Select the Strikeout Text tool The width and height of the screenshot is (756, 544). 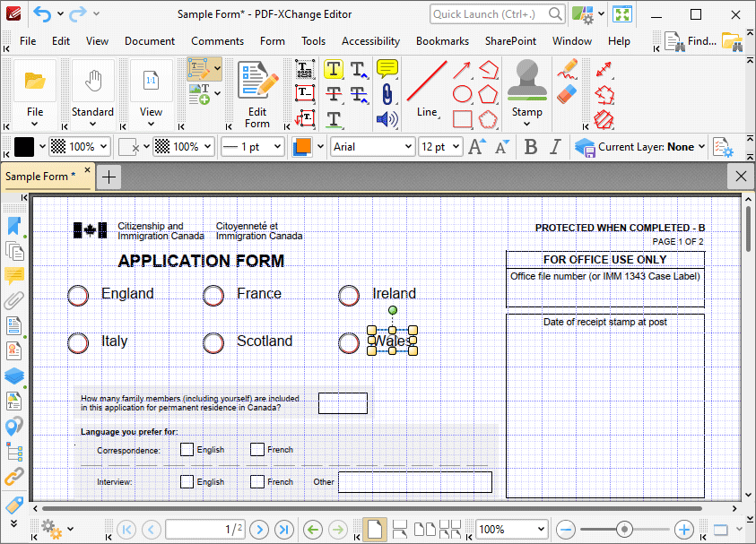coord(334,94)
